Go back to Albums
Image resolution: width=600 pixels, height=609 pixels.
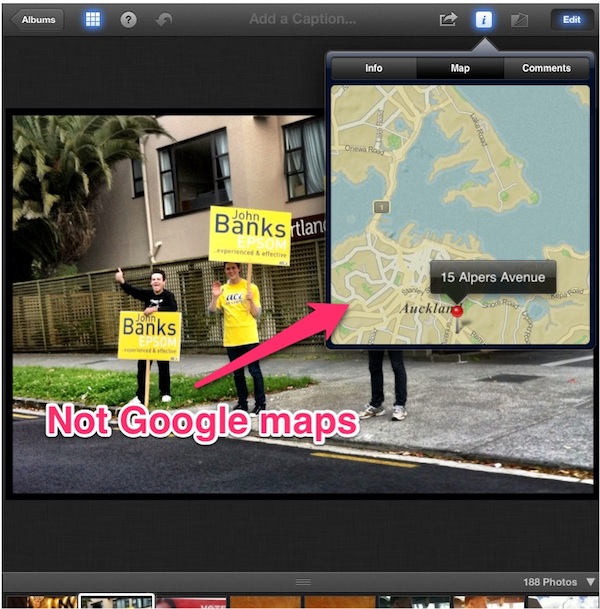point(37,19)
